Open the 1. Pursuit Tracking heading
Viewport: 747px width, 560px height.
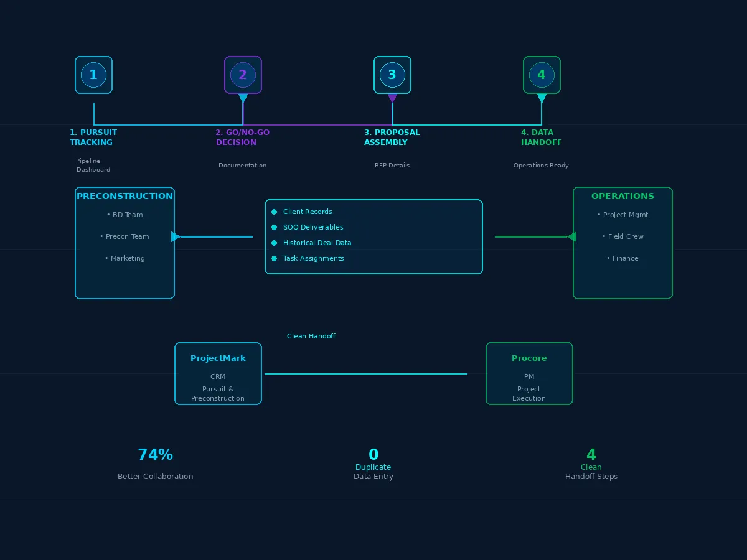point(93,138)
